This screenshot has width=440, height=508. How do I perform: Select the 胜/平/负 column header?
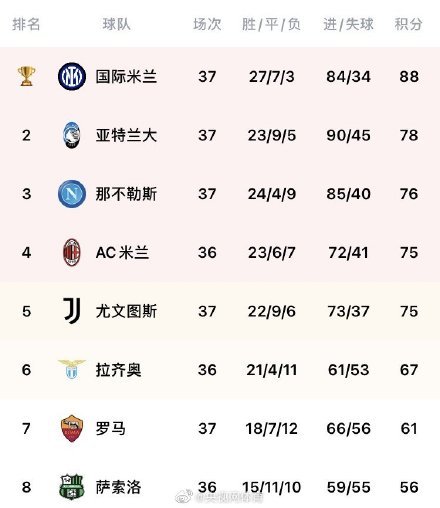click(271, 24)
